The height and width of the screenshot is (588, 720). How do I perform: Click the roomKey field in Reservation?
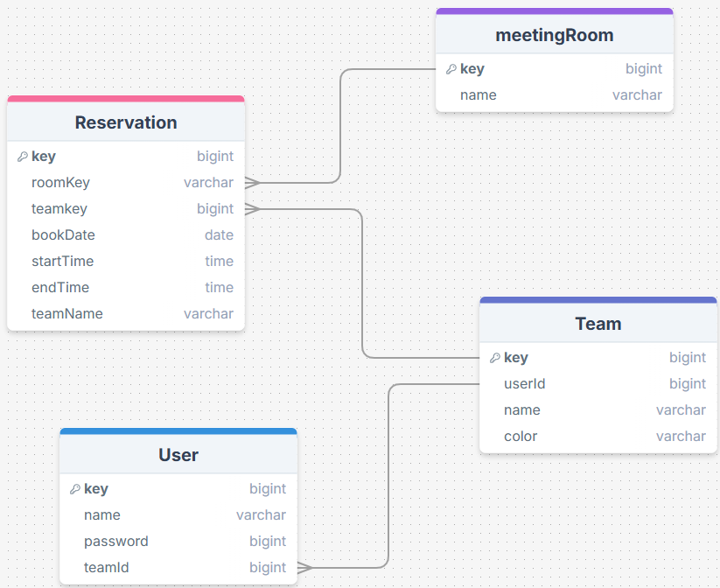point(126,182)
